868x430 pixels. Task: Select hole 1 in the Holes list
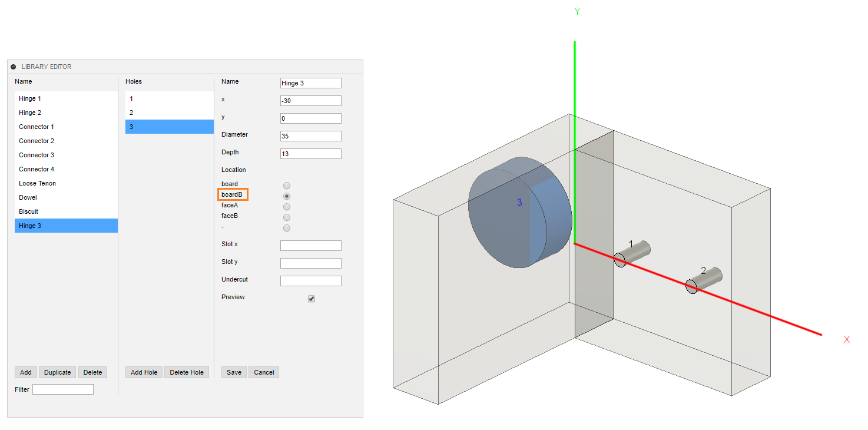[131, 98]
